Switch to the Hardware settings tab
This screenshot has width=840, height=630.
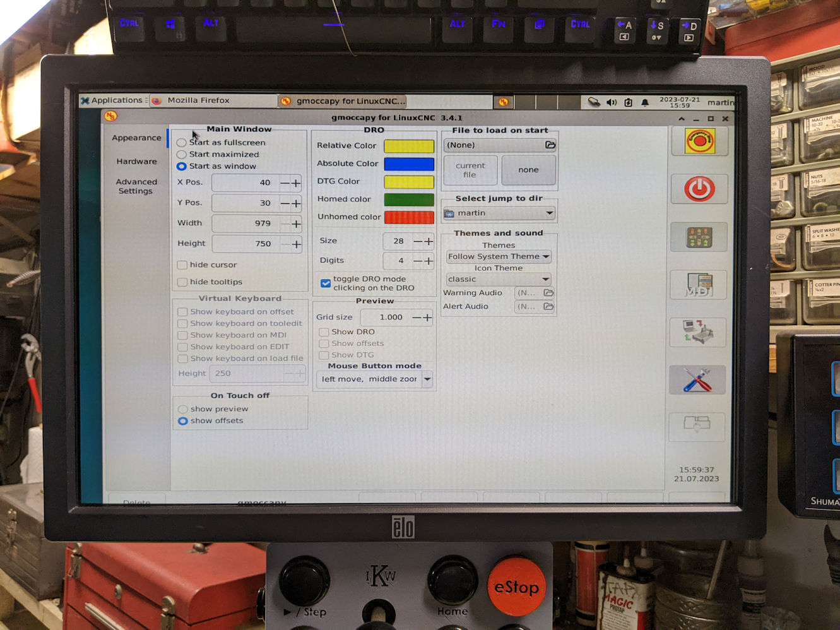coord(136,162)
